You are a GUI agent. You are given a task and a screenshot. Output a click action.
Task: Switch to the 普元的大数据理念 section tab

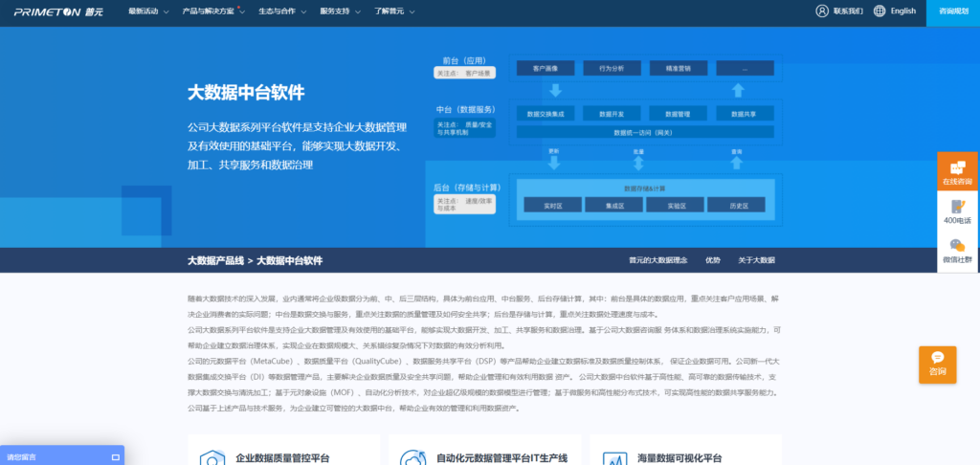[657, 260]
